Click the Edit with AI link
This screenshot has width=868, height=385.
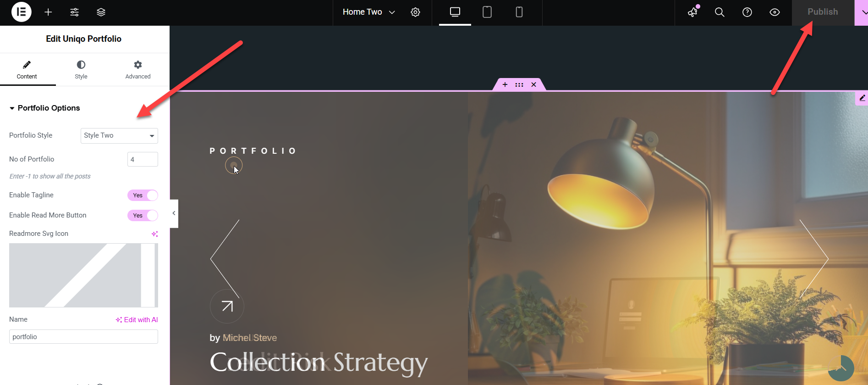tap(137, 320)
